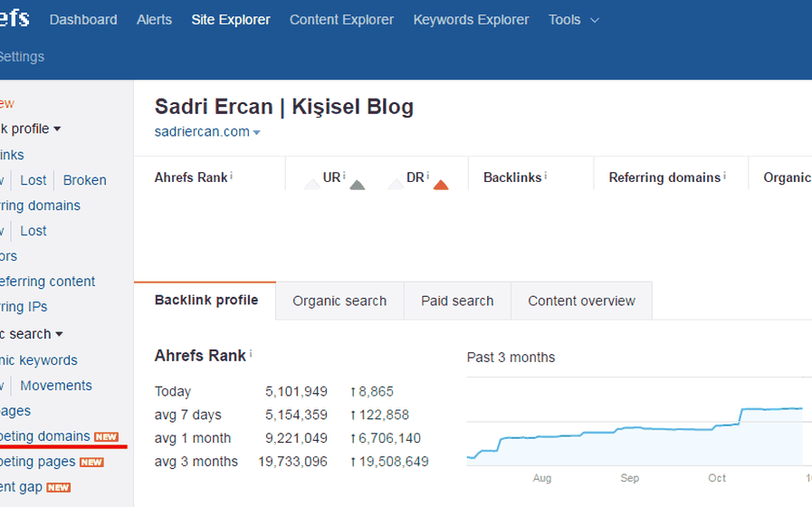
Task: Click the Referring domains info icon
Action: pos(724,176)
